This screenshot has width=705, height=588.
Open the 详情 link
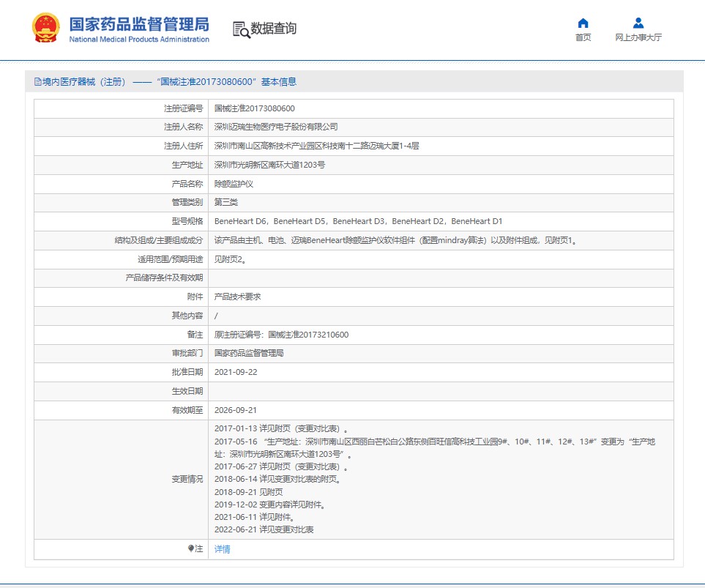tap(222, 549)
